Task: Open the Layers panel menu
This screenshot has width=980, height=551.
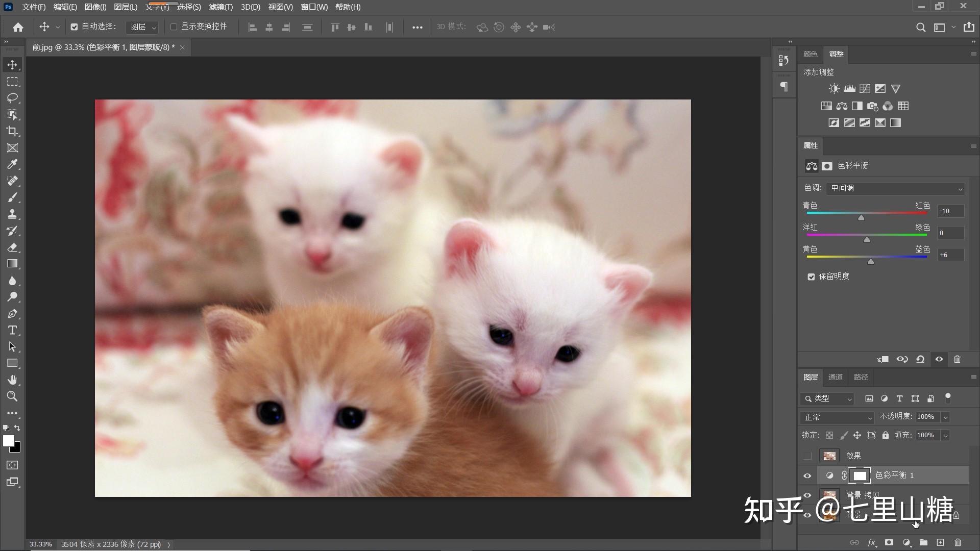Action: point(973,378)
